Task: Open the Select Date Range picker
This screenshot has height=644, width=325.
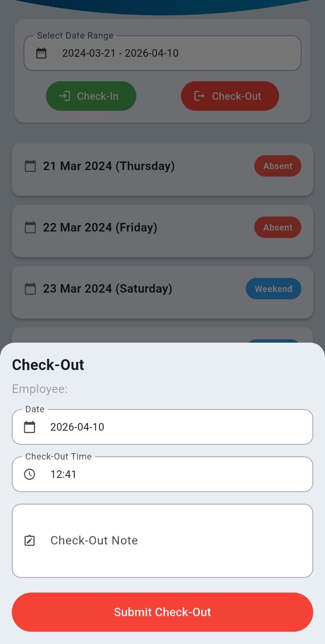Action: (x=162, y=53)
